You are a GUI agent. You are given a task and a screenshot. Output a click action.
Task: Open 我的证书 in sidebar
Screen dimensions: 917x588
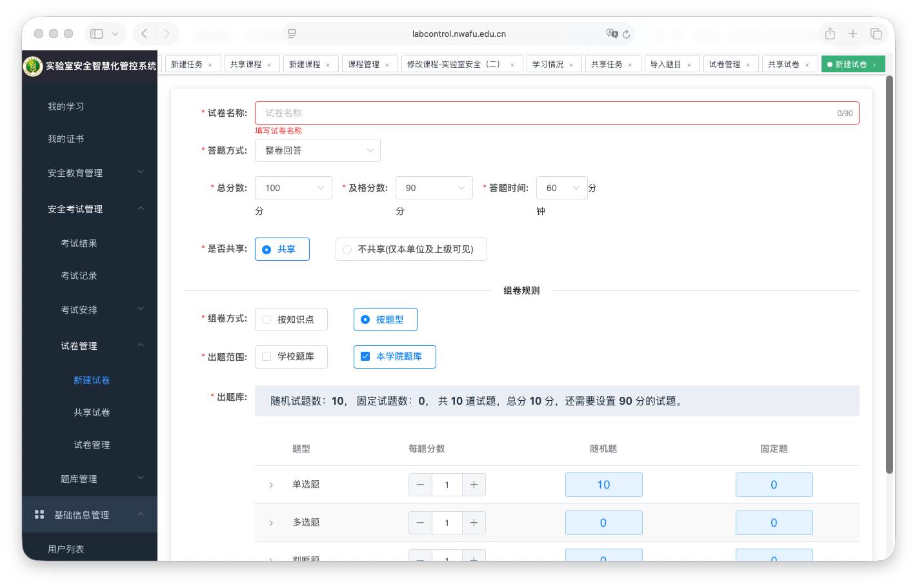point(66,139)
